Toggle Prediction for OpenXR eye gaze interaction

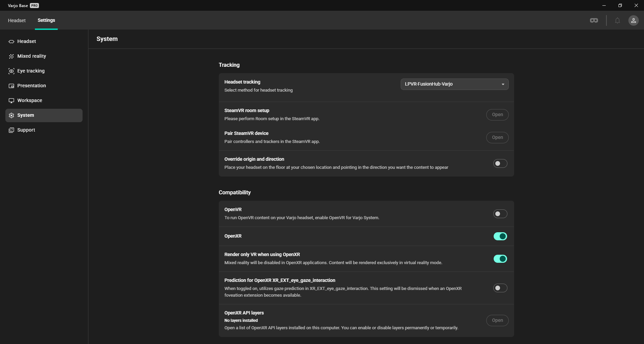click(x=500, y=288)
